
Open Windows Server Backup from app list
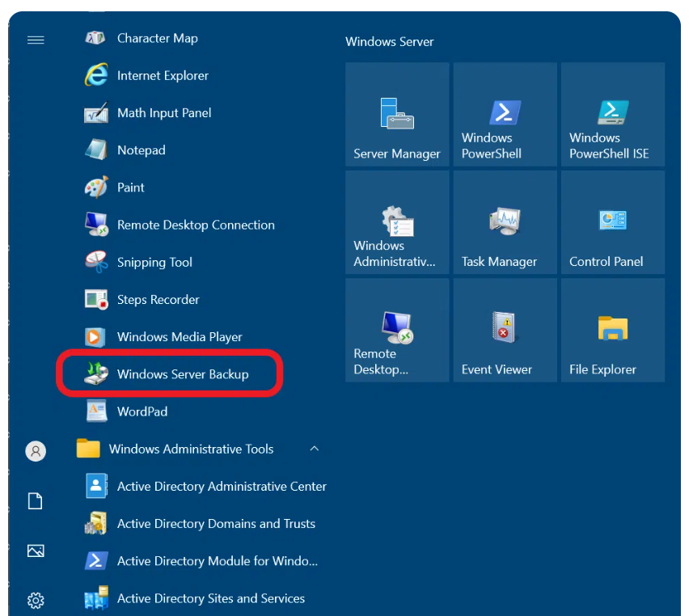point(182,374)
